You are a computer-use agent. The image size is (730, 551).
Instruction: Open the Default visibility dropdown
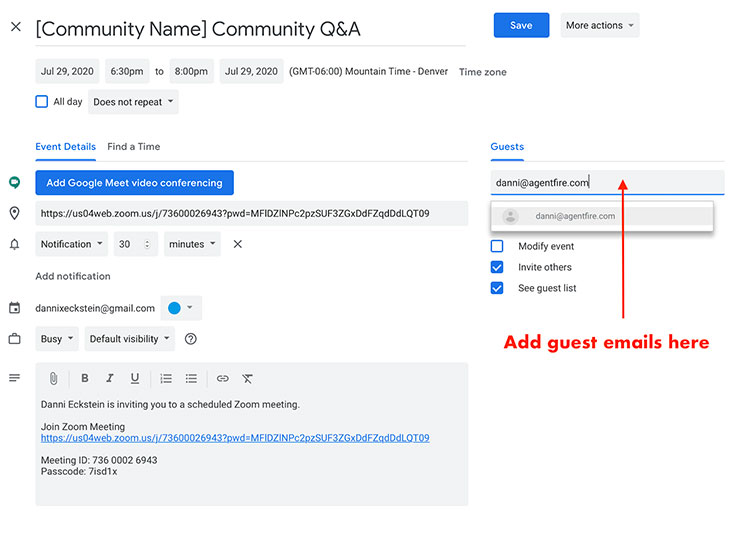tap(130, 339)
